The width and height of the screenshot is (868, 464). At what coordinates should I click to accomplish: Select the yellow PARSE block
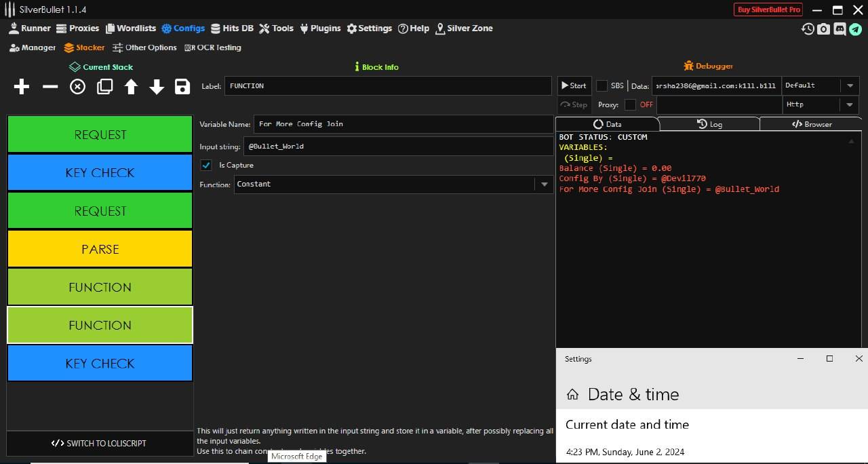pyautogui.click(x=100, y=249)
